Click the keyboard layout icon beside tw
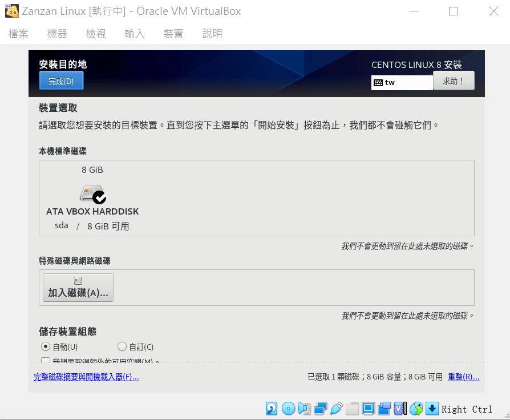This screenshot has height=420, width=510. [378, 83]
